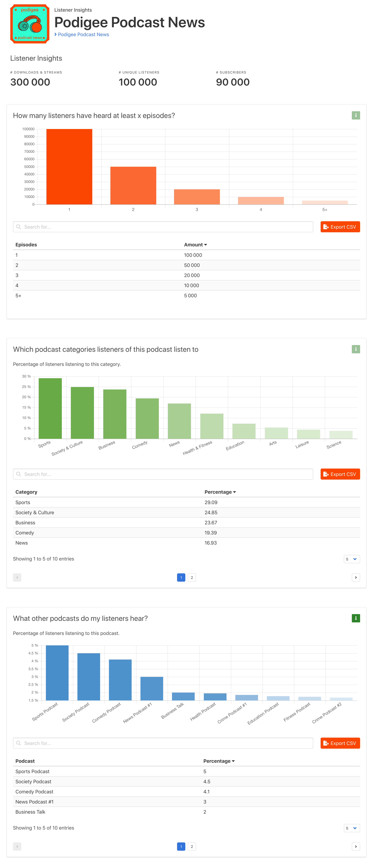Select page 1 of other podcasts table

pos(181,846)
